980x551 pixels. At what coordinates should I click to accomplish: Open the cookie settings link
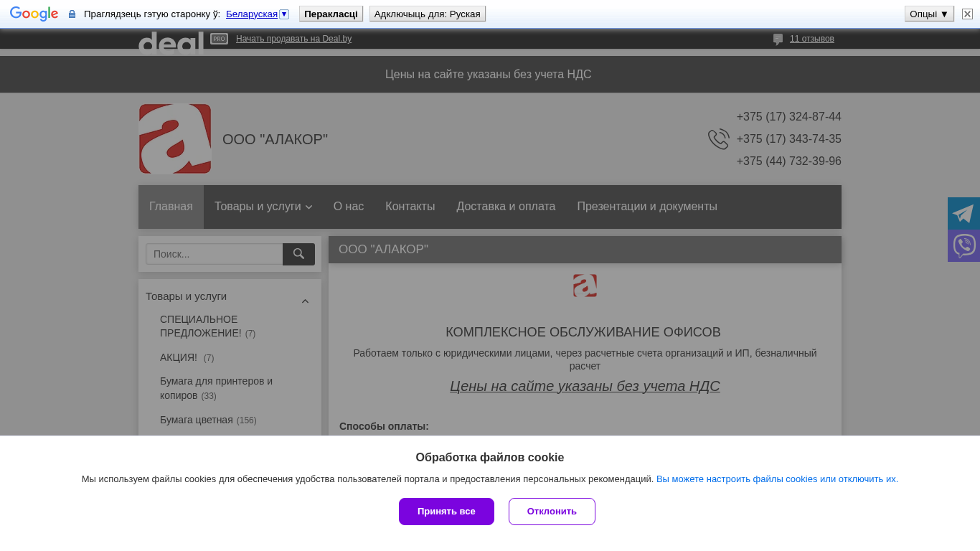(x=777, y=479)
